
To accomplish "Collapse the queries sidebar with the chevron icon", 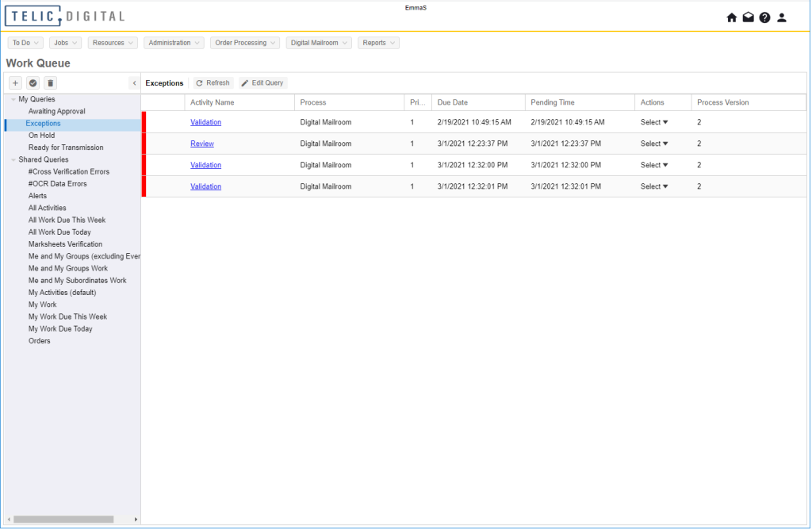I will coord(134,82).
